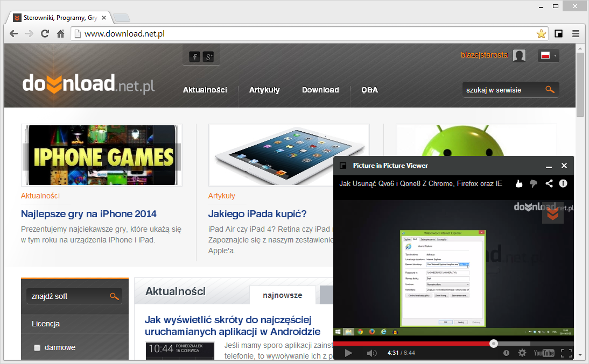Open the IPHONE GAMES thumbnail image

pyautogui.click(x=102, y=155)
